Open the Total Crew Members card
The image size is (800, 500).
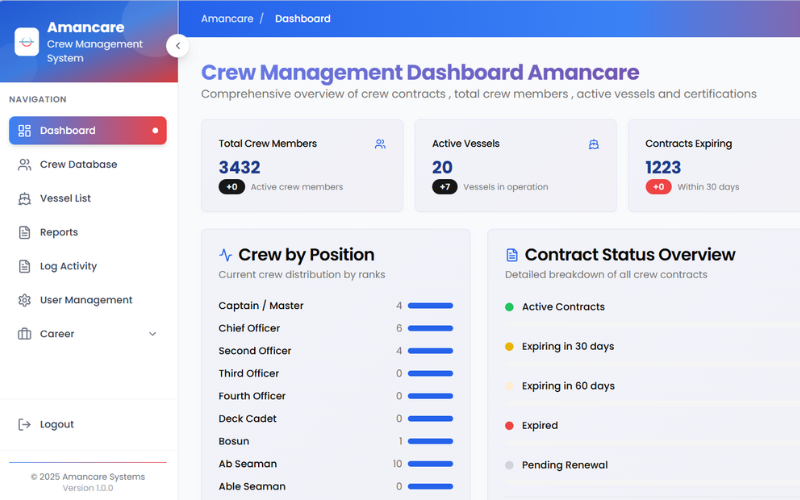(302, 165)
